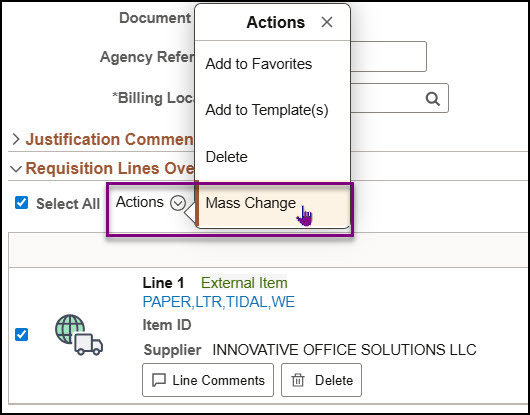
Task: Click the Line 1 label
Action: [x=163, y=283]
